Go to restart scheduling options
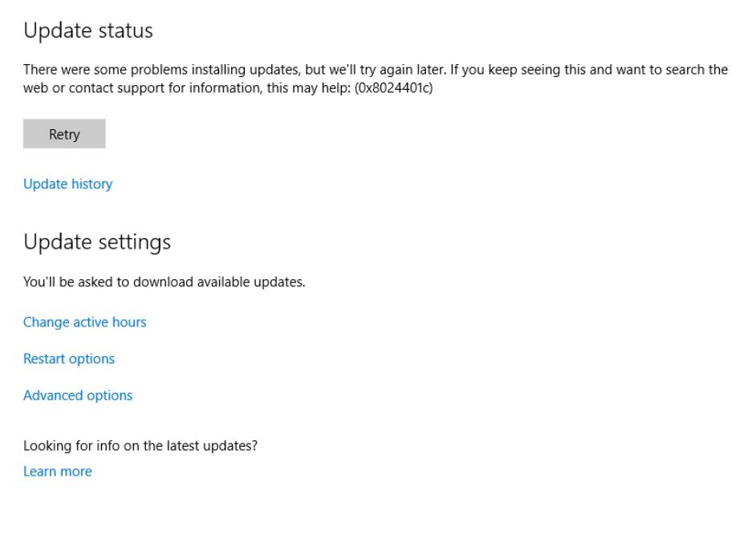Image resolution: width=756 pixels, height=535 pixels. [x=69, y=359]
